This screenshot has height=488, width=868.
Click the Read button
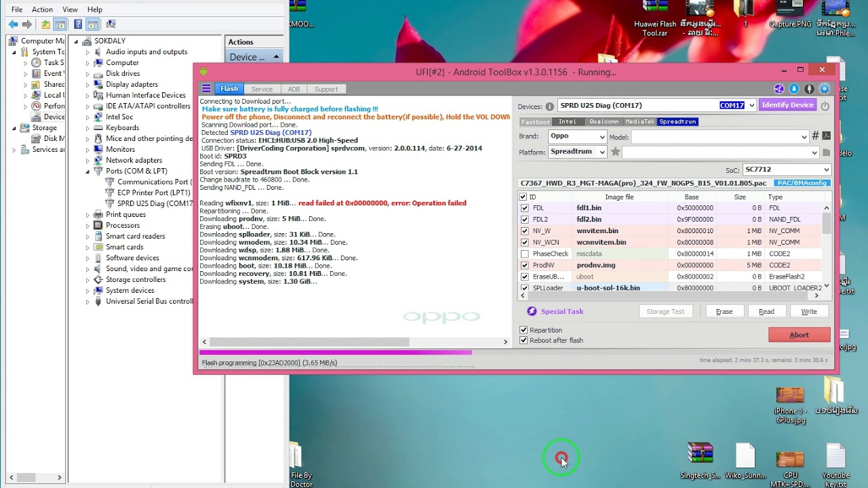[x=766, y=312]
